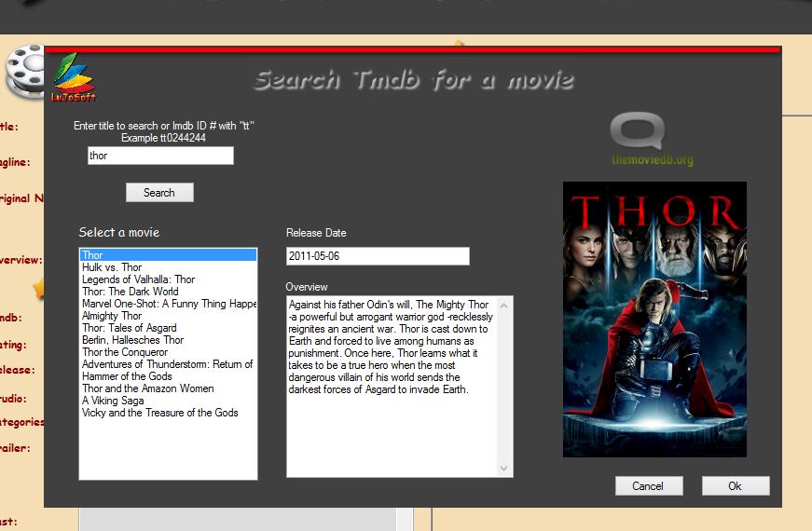Select "Vicky and the Treasure of the Gods"
Viewport: 812px width, 531px height.
click(x=159, y=413)
